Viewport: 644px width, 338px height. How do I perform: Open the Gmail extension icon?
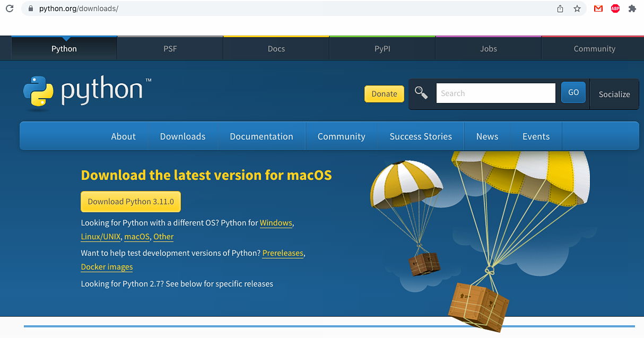tap(598, 8)
